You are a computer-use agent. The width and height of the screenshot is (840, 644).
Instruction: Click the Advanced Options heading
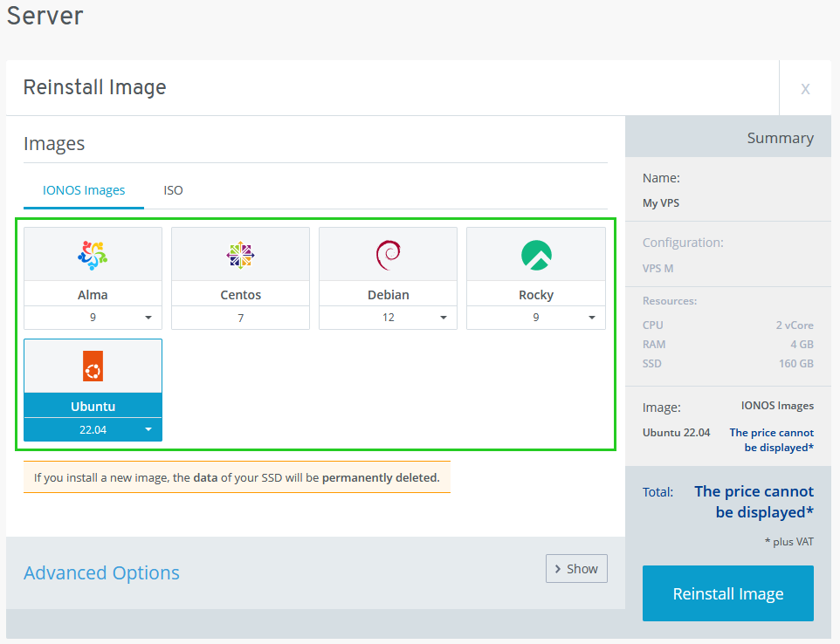pos(101,573)
